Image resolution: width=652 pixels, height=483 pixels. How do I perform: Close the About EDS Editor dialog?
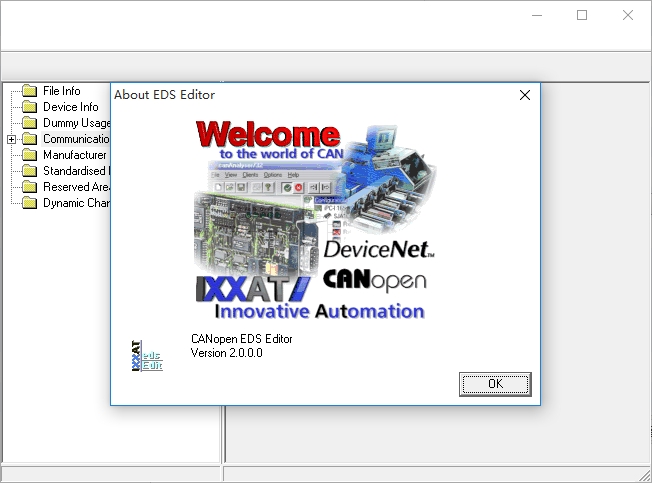click(x=525, y=95)
